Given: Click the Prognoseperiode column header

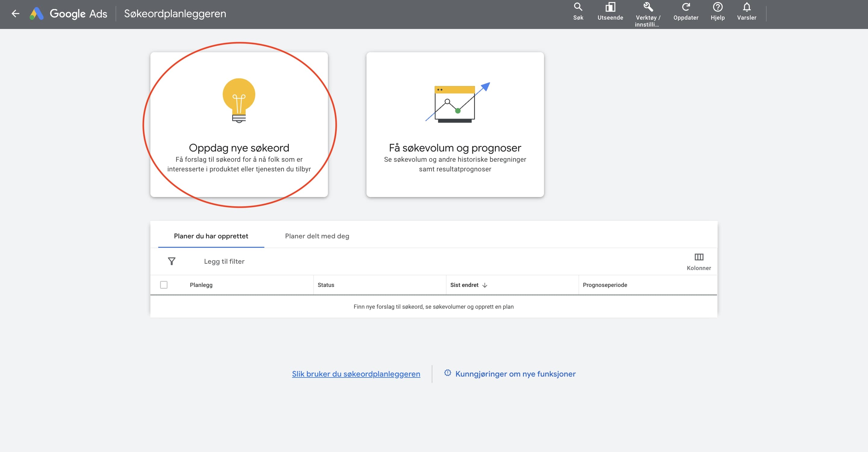Looking at the screenshot, I should [605, 285].
